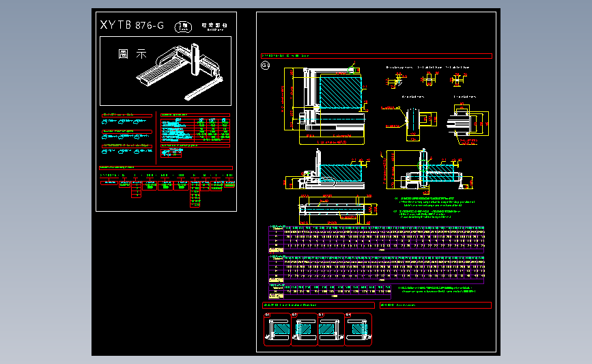Click the 圖示 label in the illustration frame

coord(132,54)
